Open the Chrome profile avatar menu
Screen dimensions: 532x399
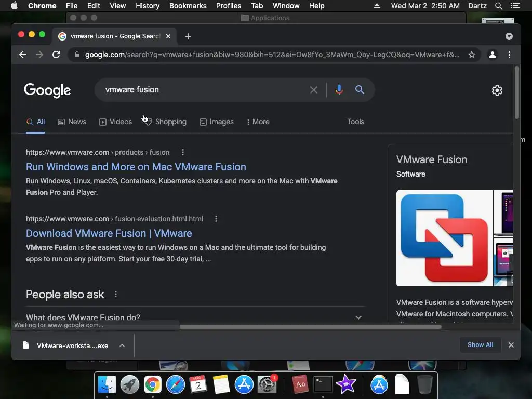pyautogui.click(x=493, y=55)
